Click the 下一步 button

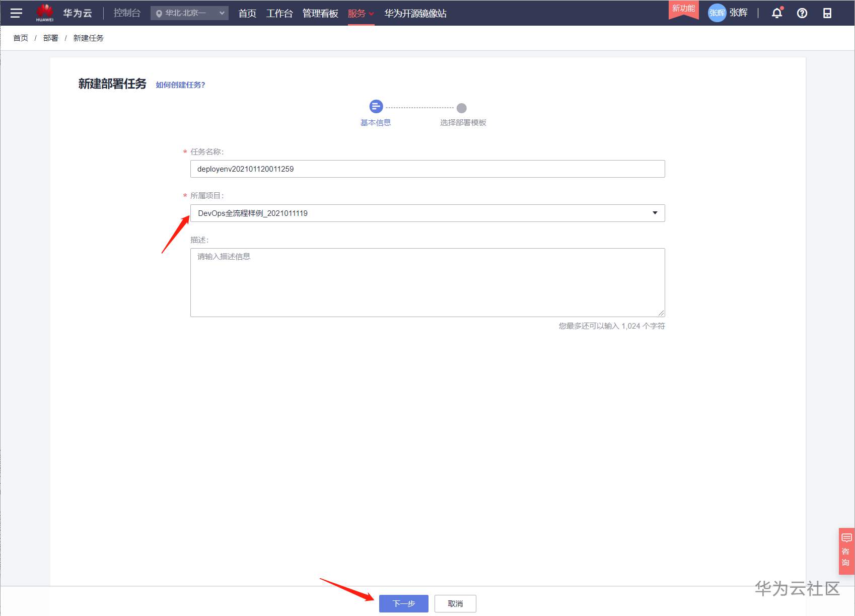click(x=404, y=603)
